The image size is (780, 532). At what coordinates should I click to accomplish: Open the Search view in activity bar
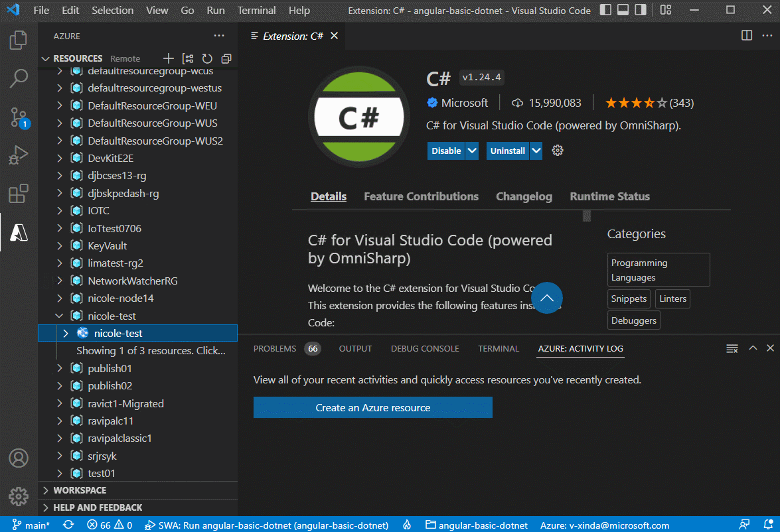click(19, 78)
